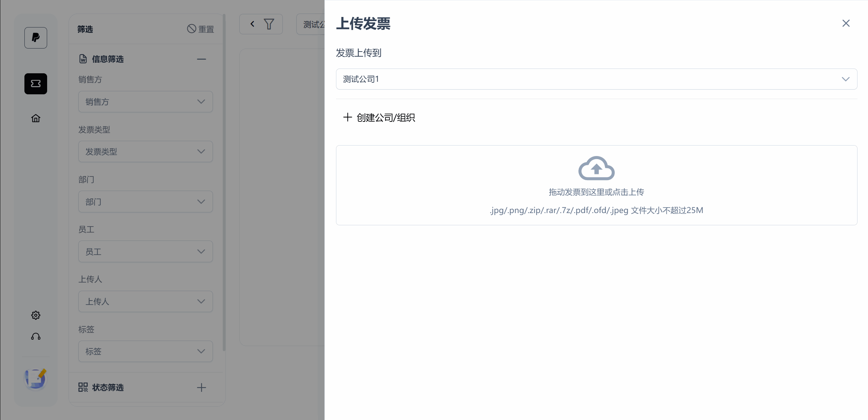
Task: Click the file format size hint text
Action: click(596, 210)
